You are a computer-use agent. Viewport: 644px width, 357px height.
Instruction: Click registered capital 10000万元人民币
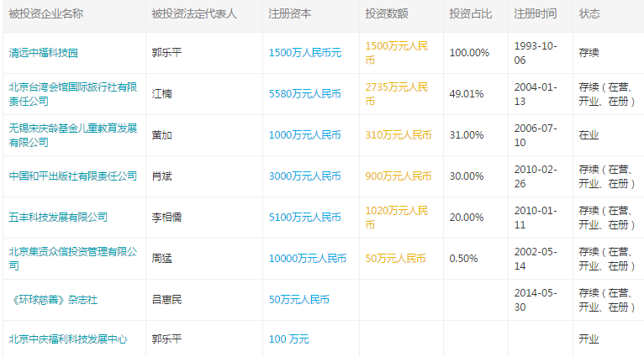pyautogui.click(x=308, y=259)
